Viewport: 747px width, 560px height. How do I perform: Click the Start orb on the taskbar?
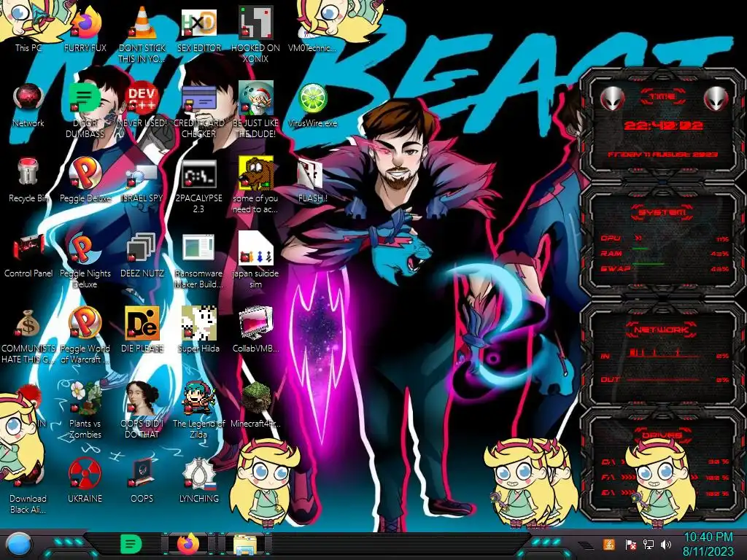pyautogui.click(x=18, y=544)
